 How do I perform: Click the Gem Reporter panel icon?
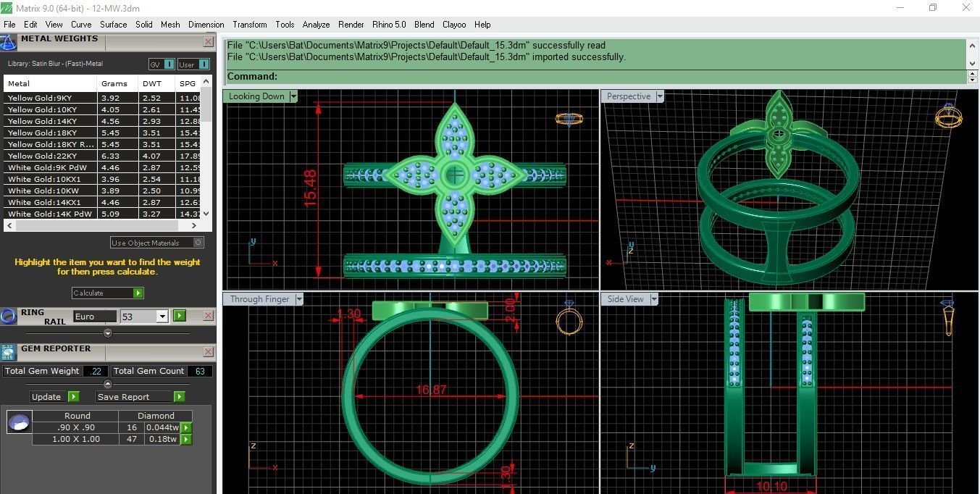[8, 353]
